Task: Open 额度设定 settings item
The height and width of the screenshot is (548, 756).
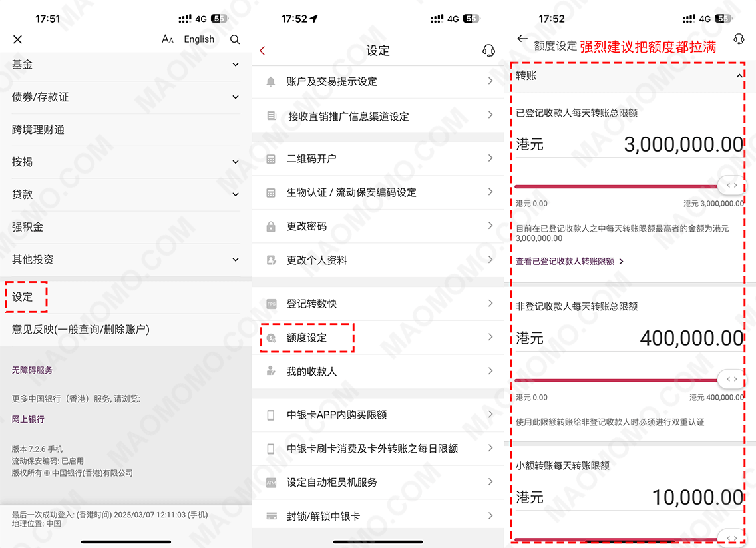Action: [307, 338]
